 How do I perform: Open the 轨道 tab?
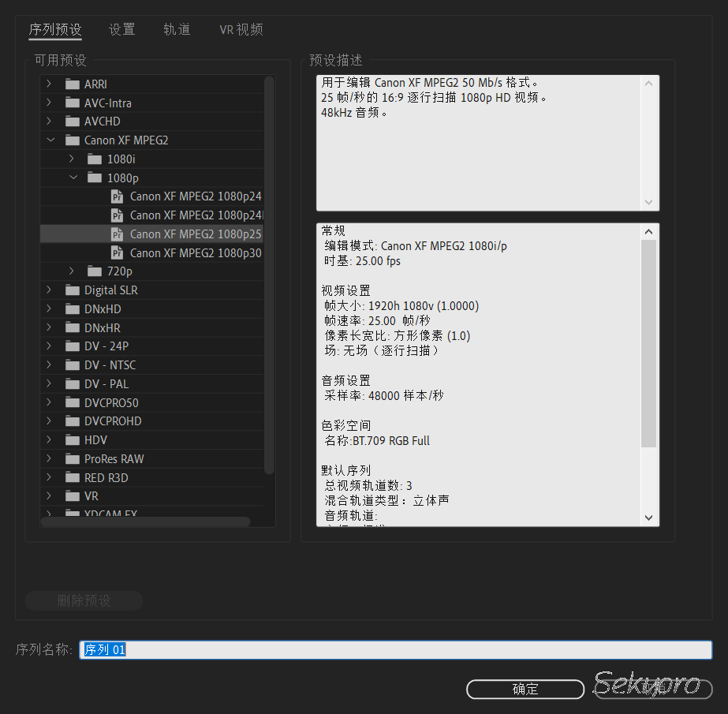[177, 28]
